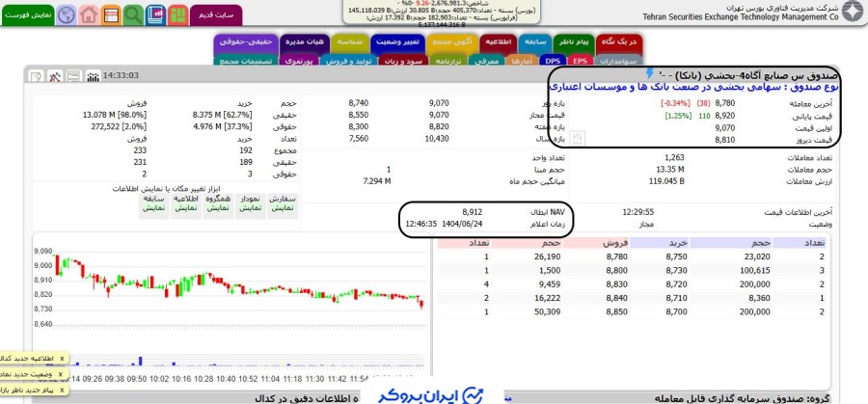
Task: Open the DPS tab
Action: pos(552,61)
